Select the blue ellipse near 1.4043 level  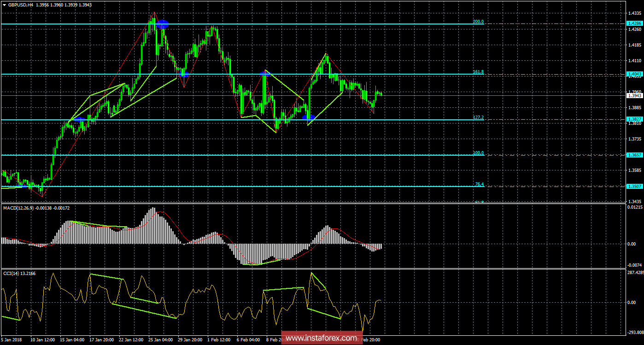pyautogui.click(x=185, y=73)
